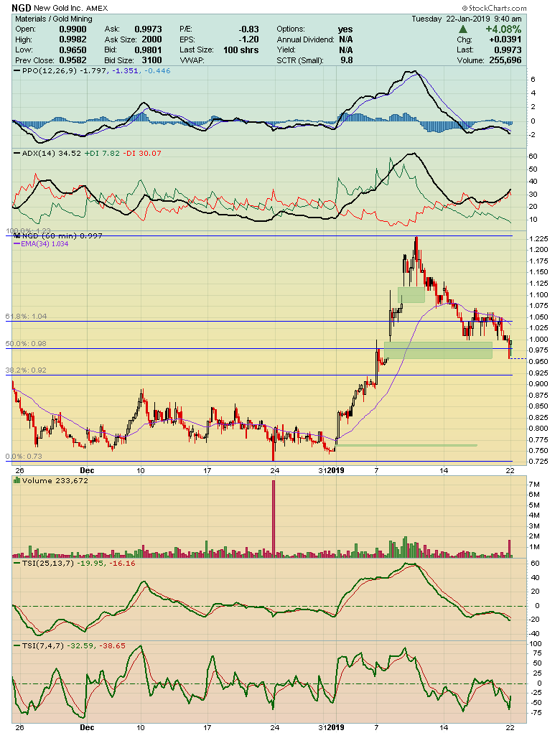This screenshot has width=560, height=733.
Task: Click the 2019 date marker on price axis
Action: (x=335, y=470)
